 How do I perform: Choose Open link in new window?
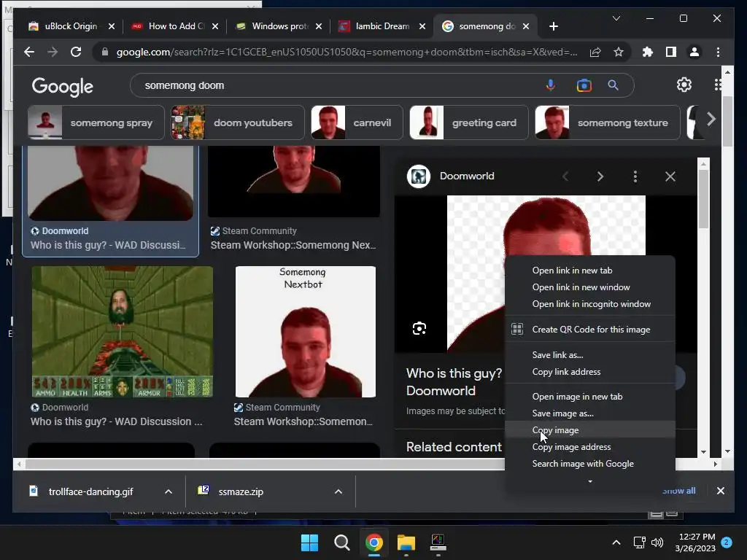click(x=590, y=287)
